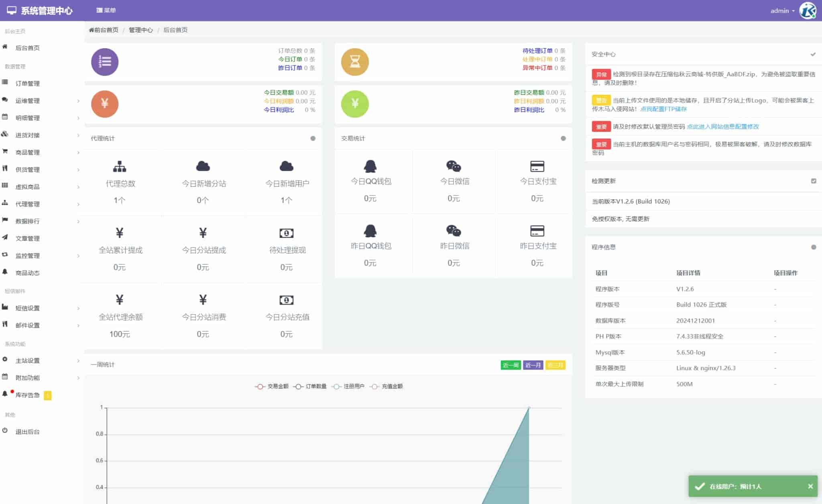Image resolution: width=822 pixels, height=504 pixels.
Task: Click the 近一月 chart range button
Action: pos(533,365)
